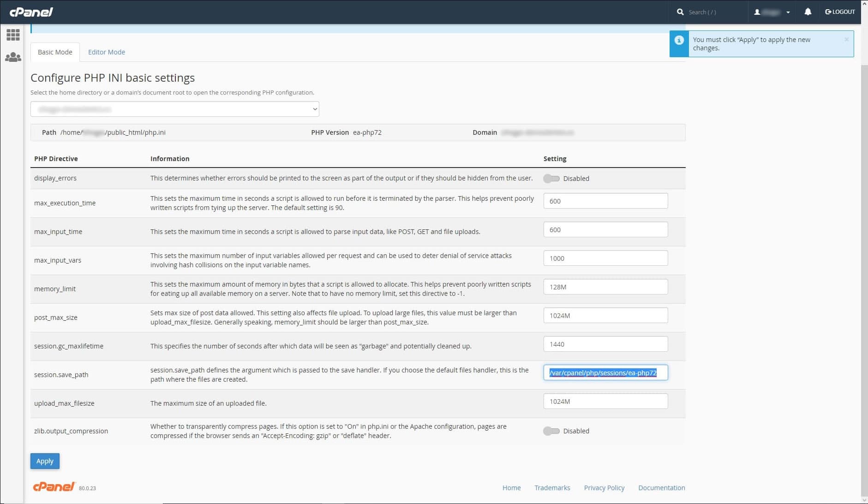Click the LOGOUT link

tap(840, 12)
